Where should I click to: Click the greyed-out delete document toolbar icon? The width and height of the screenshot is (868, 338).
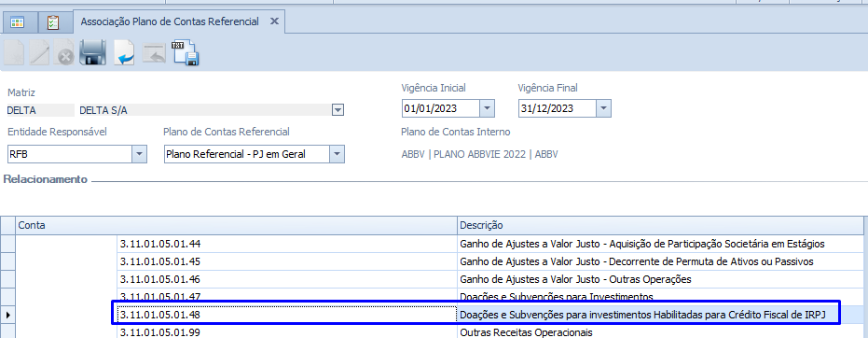tap(64, 53)
